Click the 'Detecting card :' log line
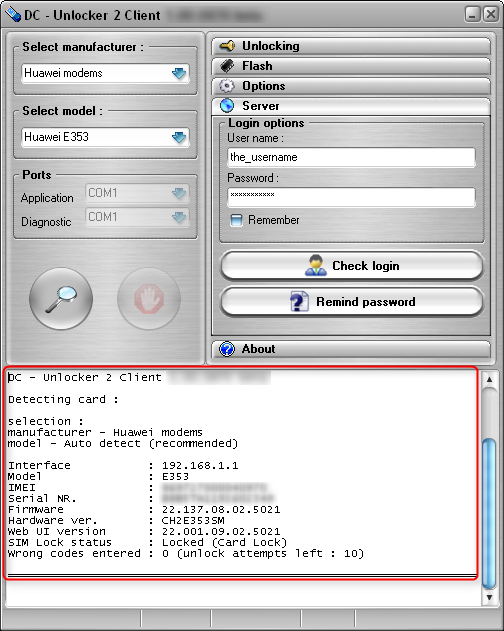Screen dimensions: 504x631 63,400
